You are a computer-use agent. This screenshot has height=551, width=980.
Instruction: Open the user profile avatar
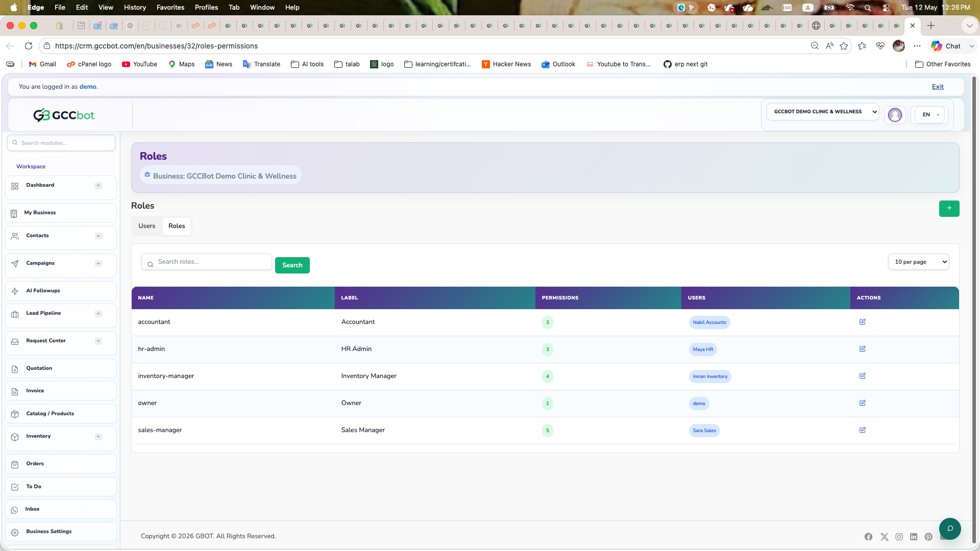point(895,115)
